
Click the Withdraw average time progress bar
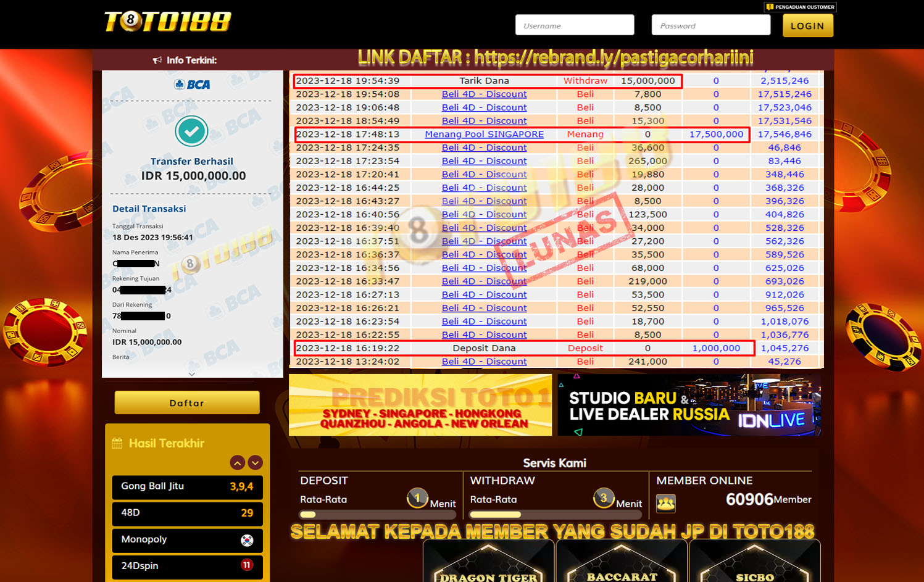click(x=556, y=514)
